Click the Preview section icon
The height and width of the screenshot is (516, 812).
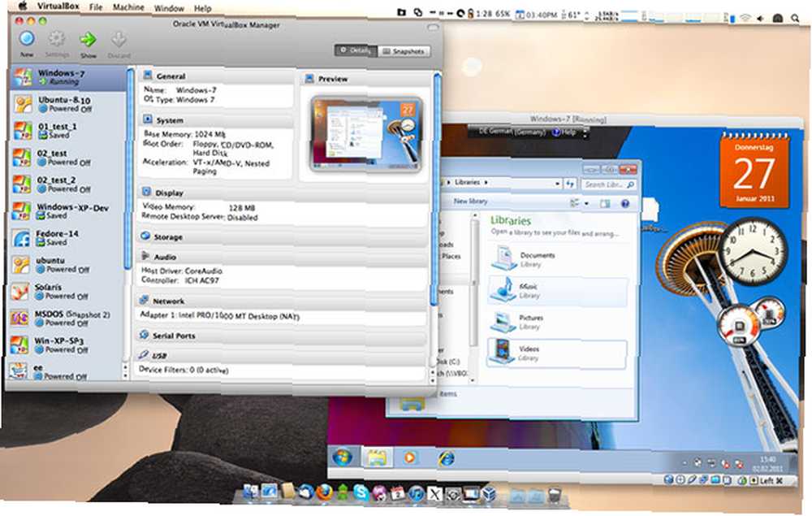pos(309,78)
